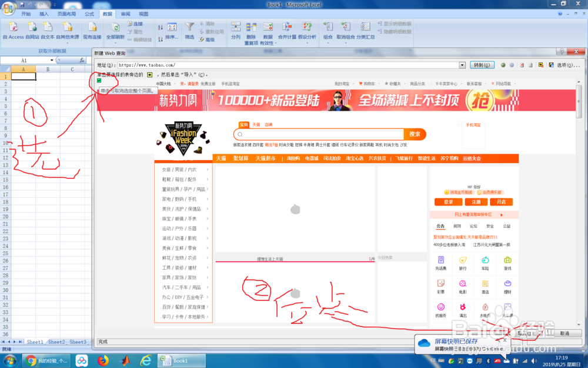The height and width of the screenshot is (368, 588).
Task: Click the Tmall (天猫) nav link
Action: pyautogui.click(x=221, y=158)
